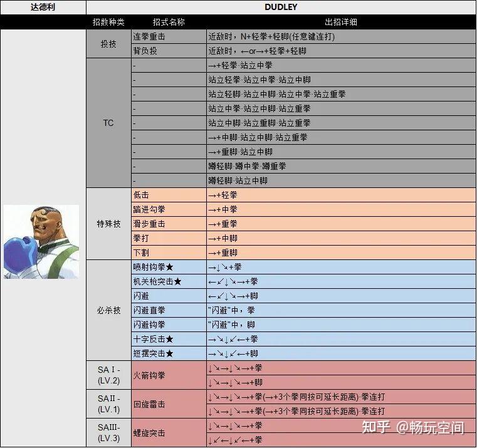Click the →+重脚 command for 下割
The height and width of the screenshot is (448, 477).
[x=223, y=253]
